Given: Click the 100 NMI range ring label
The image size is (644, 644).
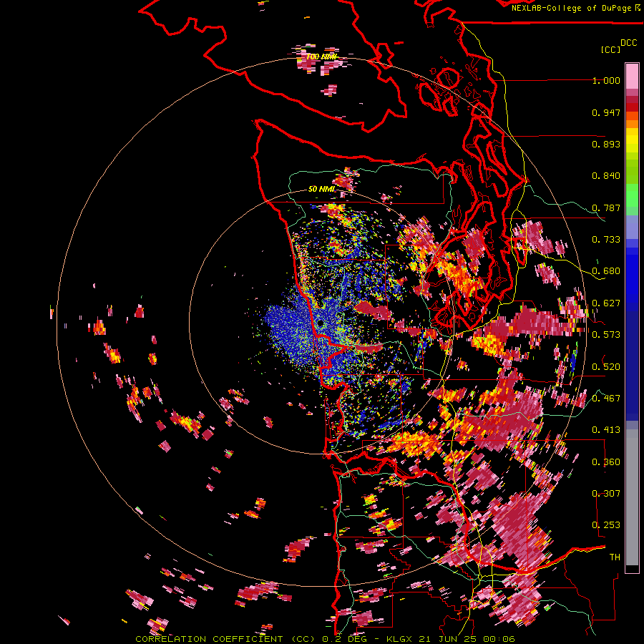Looking at the screenshot, I should (x=321, y=57).
